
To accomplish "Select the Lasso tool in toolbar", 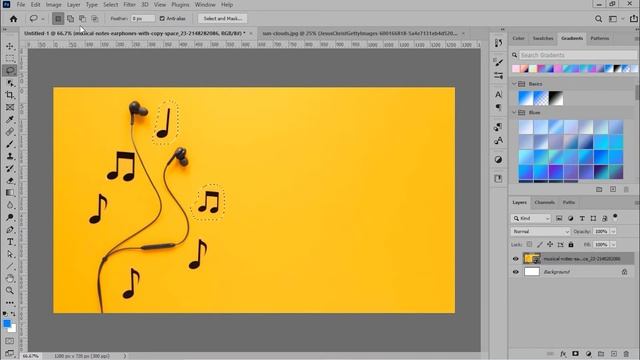I will (x=10, y=71).
